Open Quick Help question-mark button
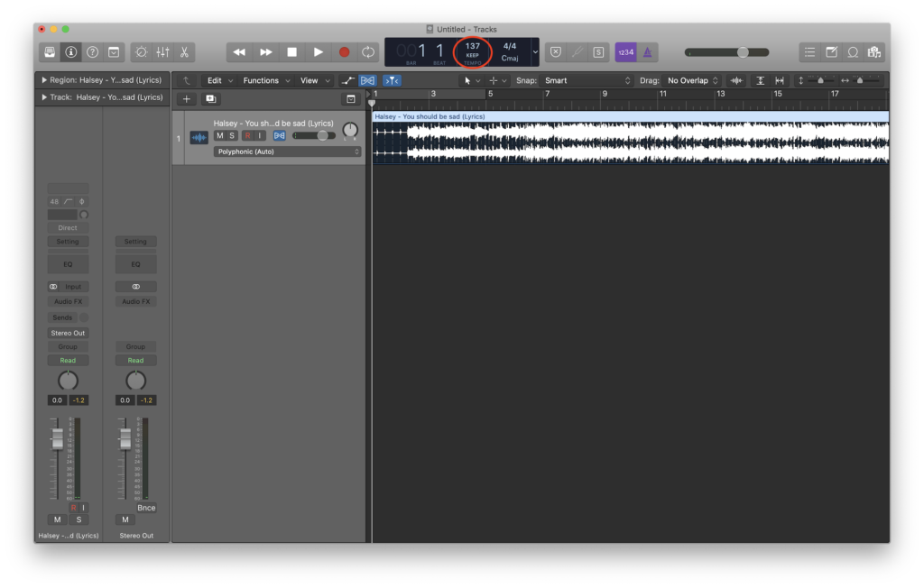 93,52
